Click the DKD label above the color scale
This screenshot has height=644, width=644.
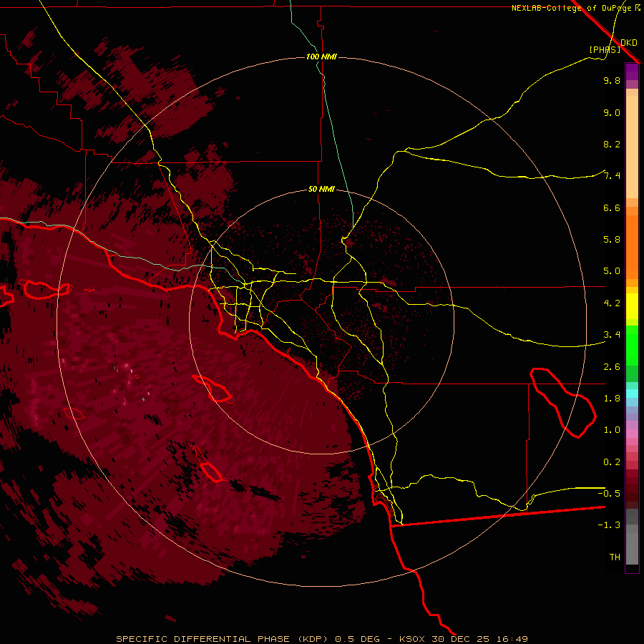click(x=629, y=43)
